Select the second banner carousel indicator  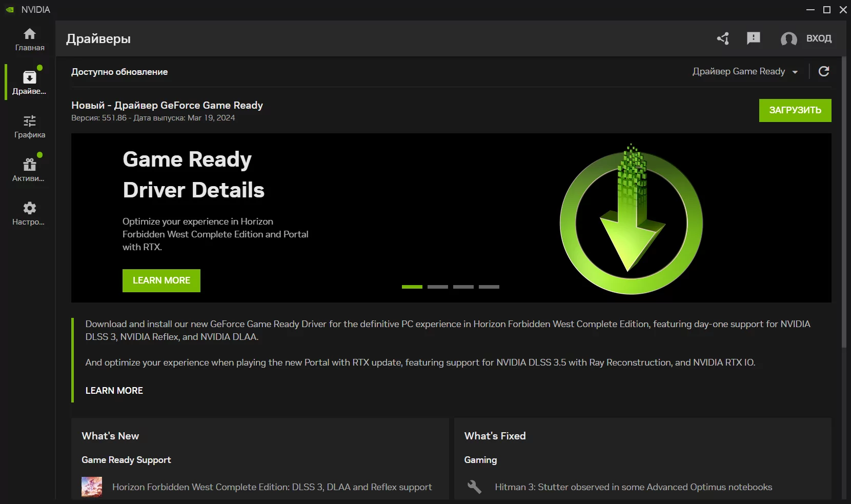tap(438, 287)
